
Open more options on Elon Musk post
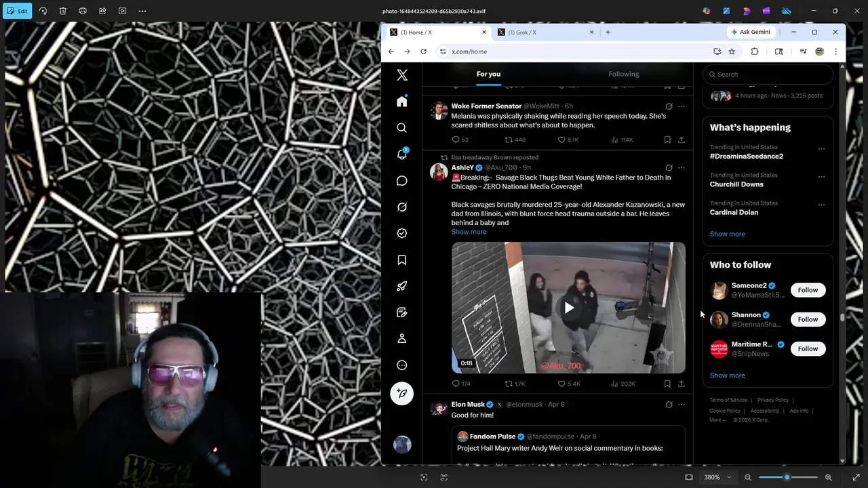pos(682,405)
